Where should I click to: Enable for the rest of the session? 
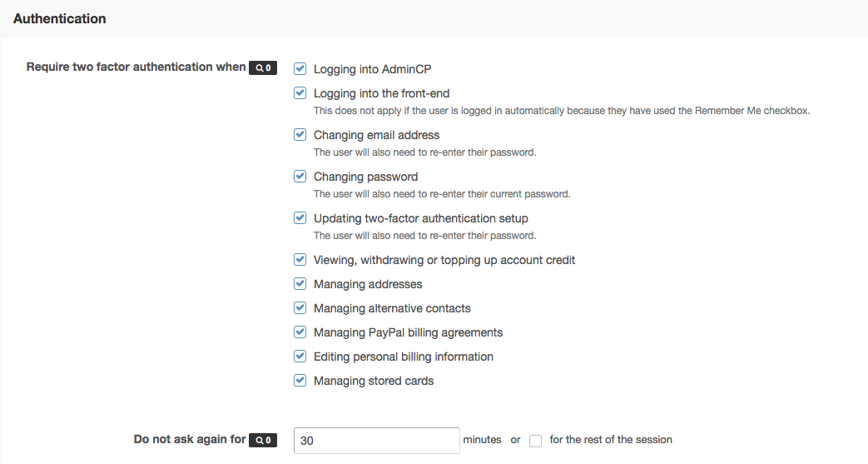coord(536,441)
